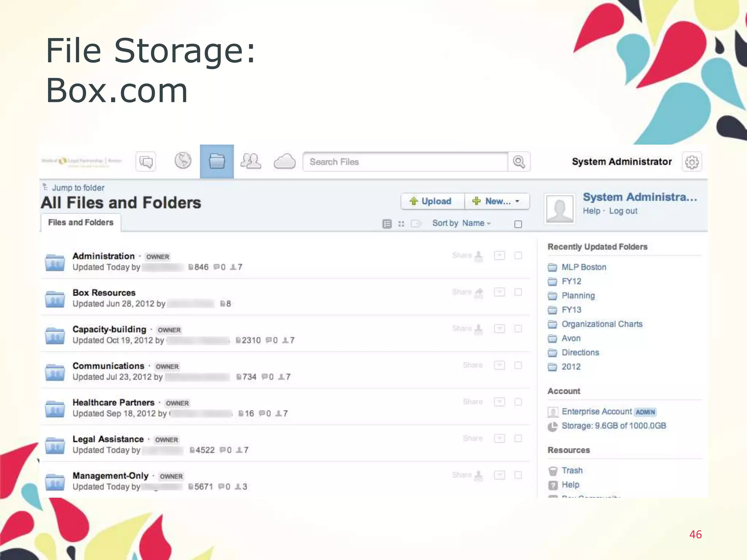Open Capacity-building row options dropdown
Image resolution: width=747 pixels, height=560 pixels.
(499, 328)
